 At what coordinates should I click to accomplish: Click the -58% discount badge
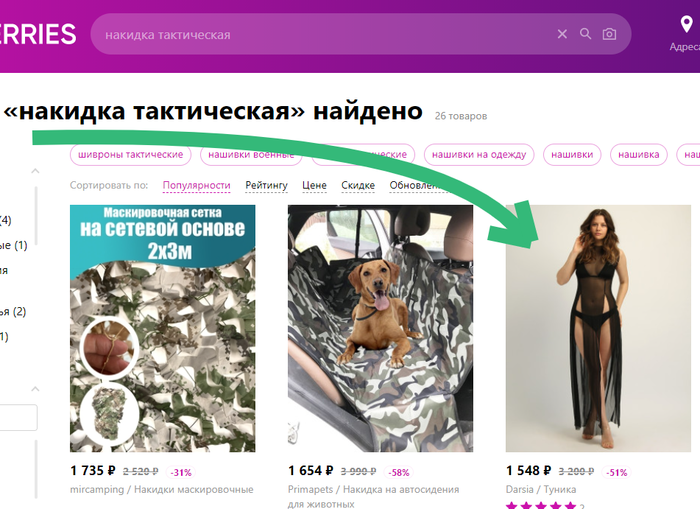pyautogui.click(x=399, y=472)
